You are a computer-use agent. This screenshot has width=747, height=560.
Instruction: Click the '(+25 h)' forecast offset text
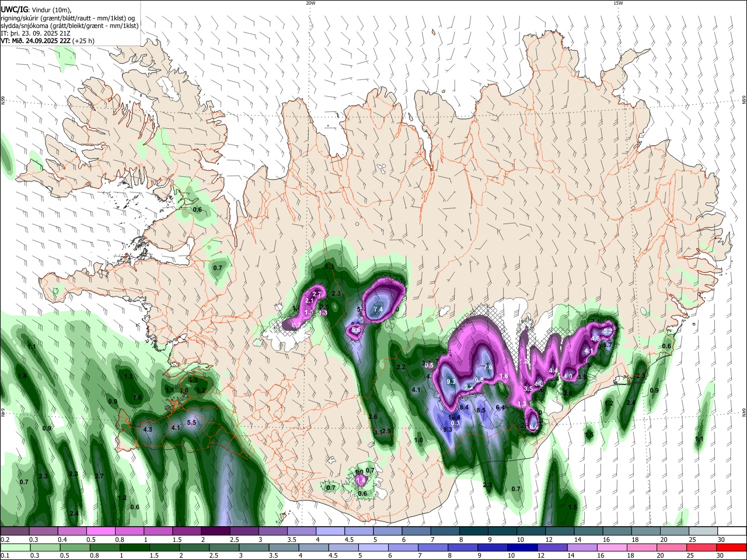[83, 41]
